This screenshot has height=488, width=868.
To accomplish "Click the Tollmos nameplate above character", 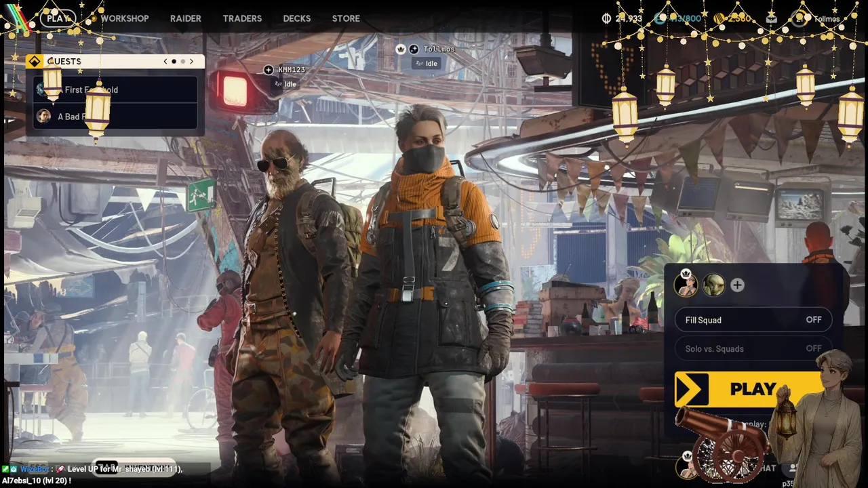I will [439, 49].
